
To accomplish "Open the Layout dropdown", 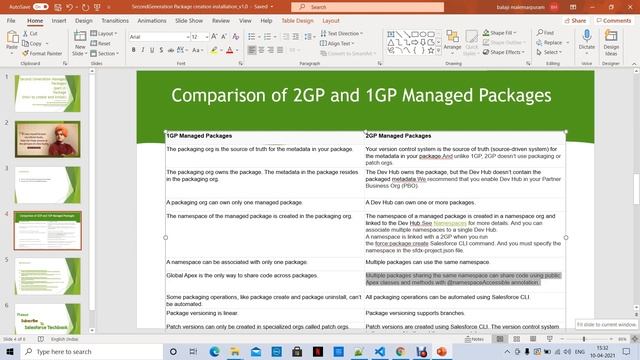I will coord(104,33).
